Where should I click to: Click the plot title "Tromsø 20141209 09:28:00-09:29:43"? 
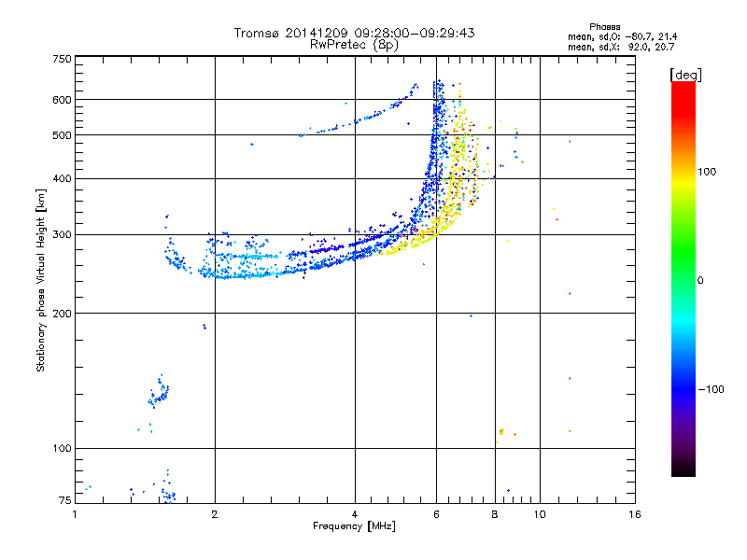pos(354,33)
